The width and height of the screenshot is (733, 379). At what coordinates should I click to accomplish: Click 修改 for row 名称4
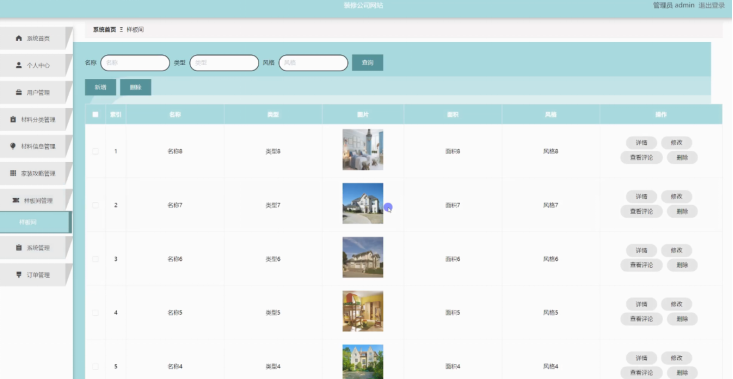(676, 358)
